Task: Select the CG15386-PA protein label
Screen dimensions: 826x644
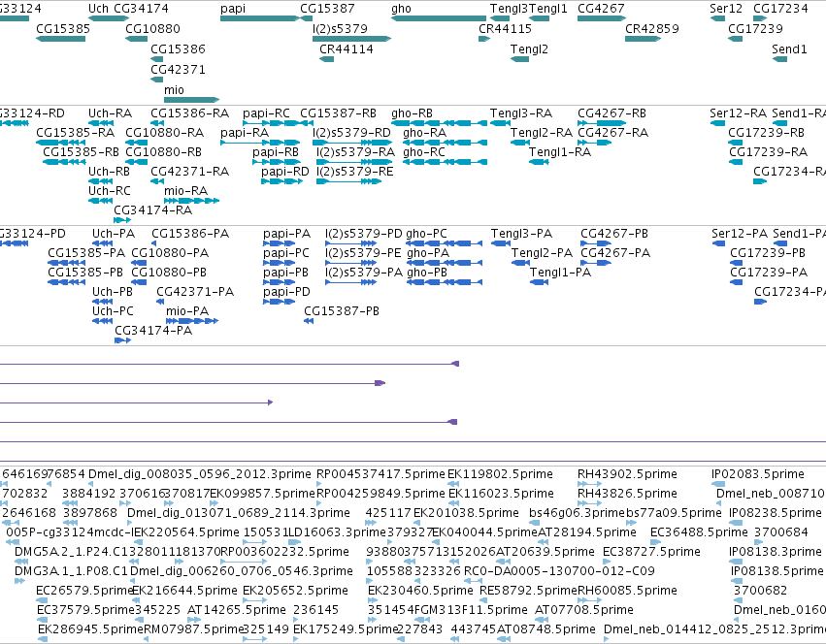Action: [190, 234]
